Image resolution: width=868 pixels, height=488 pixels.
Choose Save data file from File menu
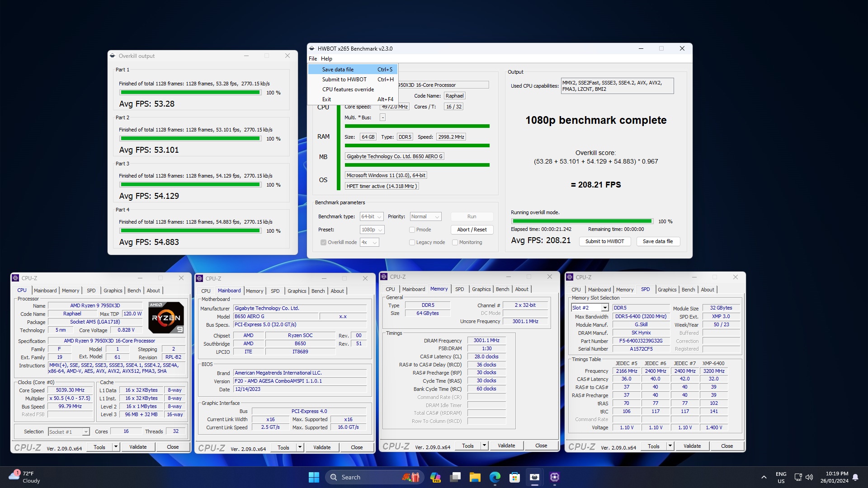tap(353, 70)
